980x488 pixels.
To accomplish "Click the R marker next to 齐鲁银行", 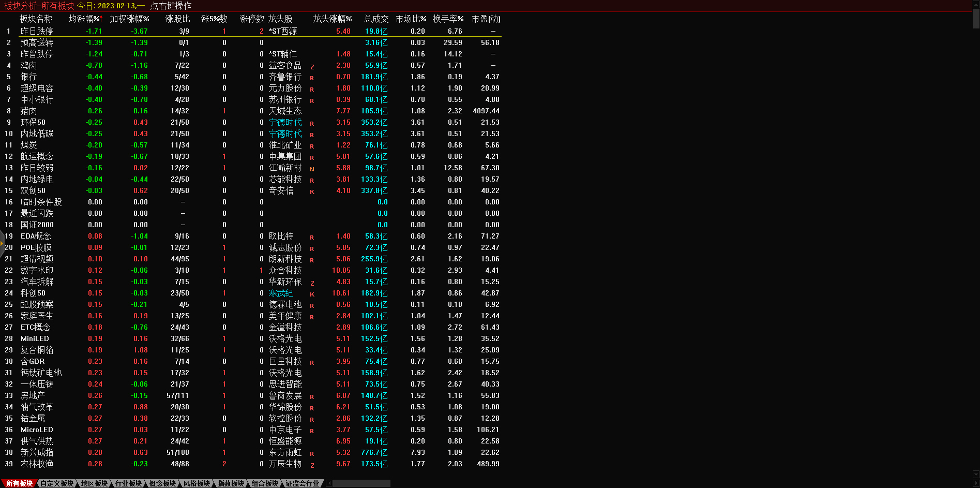I will 312,78.
